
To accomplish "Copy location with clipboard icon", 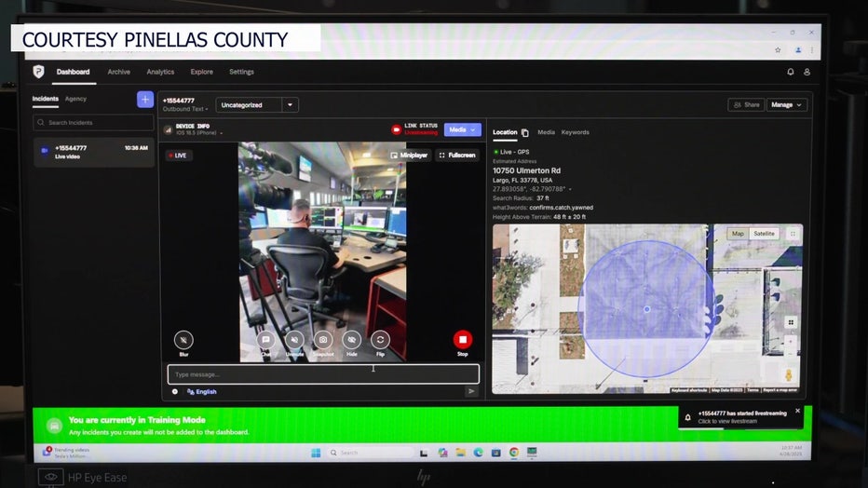I will (524, 133).
